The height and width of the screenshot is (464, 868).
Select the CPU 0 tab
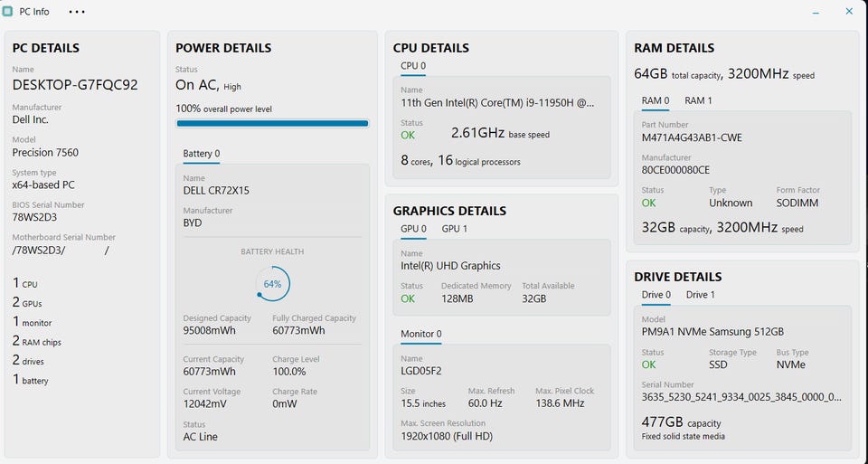pos(413,66)
